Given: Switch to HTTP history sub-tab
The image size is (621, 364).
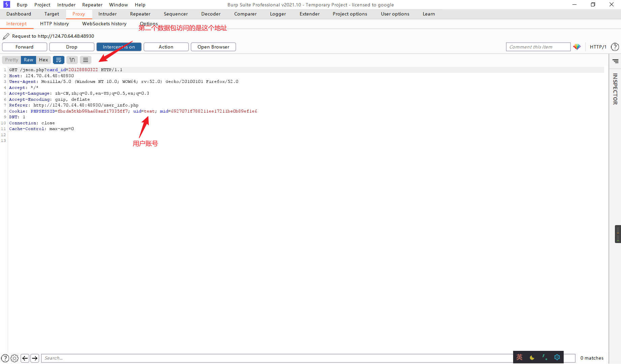Looking at the screenshot, I should point(55,24).
